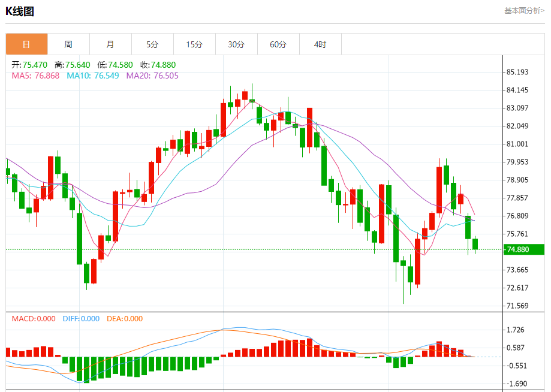Open the 5分 interval tab
The width and height of the screenshot is (551, 392).
(152, 44)
